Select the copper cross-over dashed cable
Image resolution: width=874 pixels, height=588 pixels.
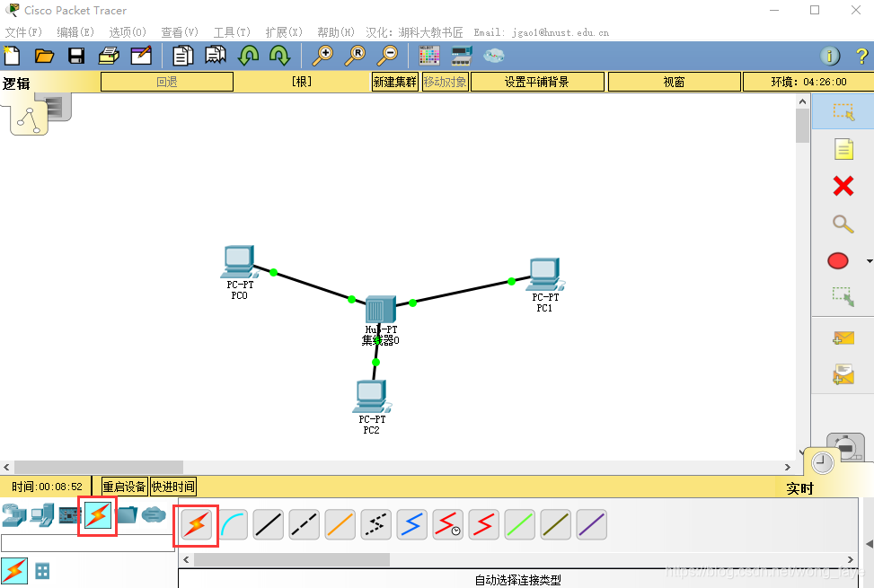(304, 525)
